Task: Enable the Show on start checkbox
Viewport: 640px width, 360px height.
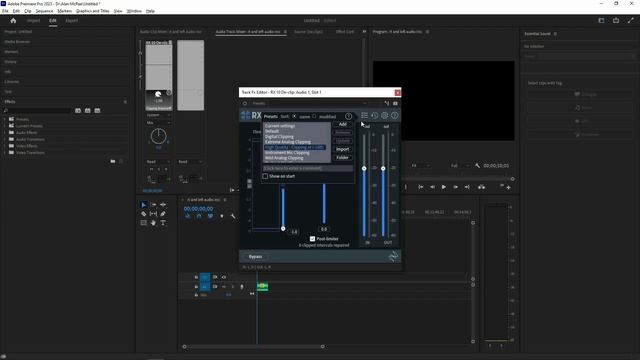Action: 265,176
